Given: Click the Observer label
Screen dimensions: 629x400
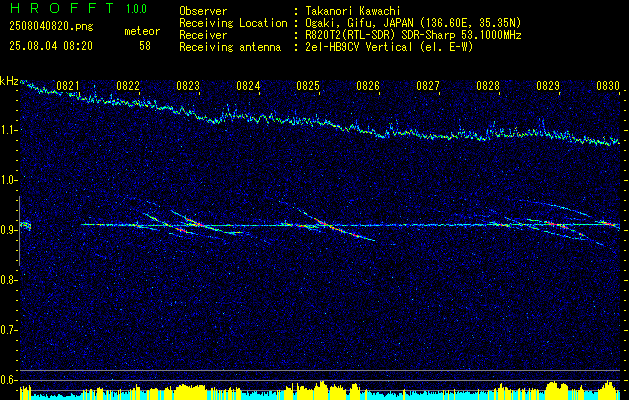Looking at the screenshot, I should tap(203, 11).
